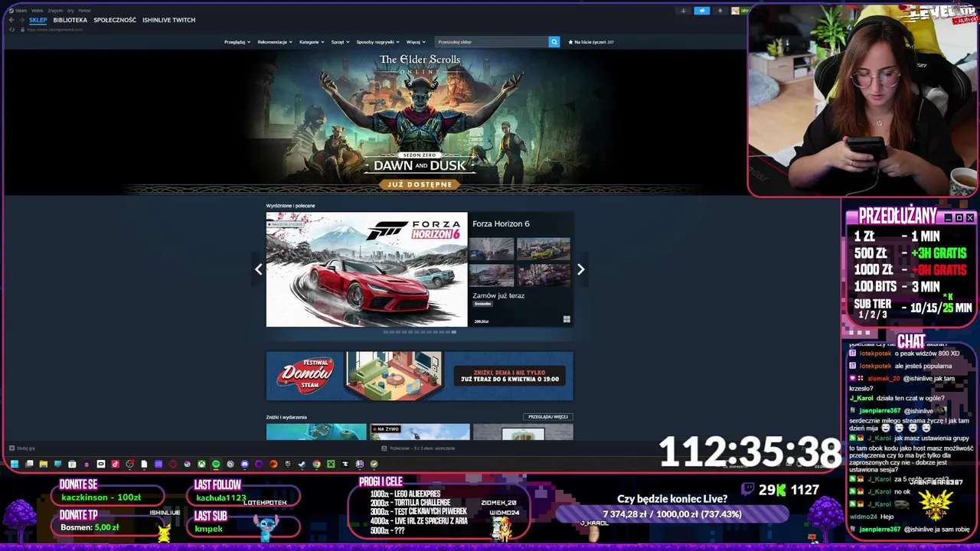
Task: Open the top-left blue car Forza screenshot thumbnail
Action: [x=492, y=249]
